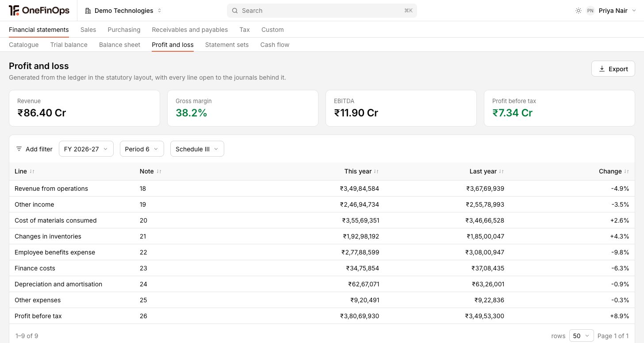Screen dimensions: 644x343
Task: Open the Changes in inventories line
Action: coord(322,236)
